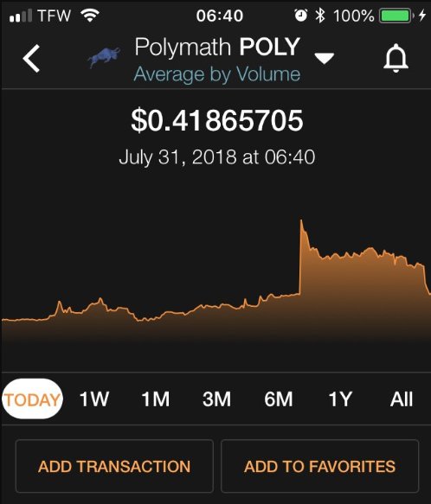This screenshot has width=431, height=504.
Task: Open the Average by Volume selector
Action: click(x=217, y=74)
